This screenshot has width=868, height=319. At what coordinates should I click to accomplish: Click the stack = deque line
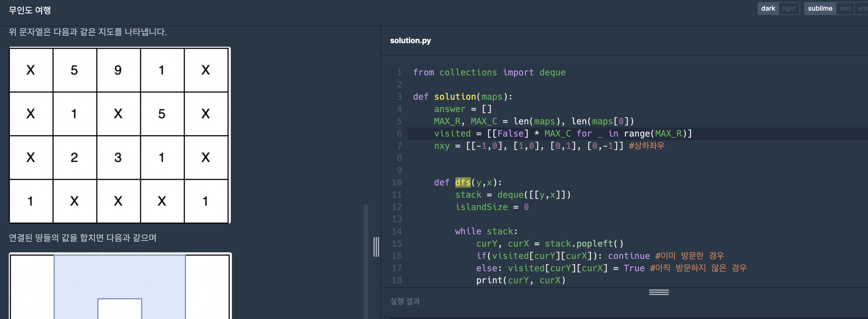(513, 194)
